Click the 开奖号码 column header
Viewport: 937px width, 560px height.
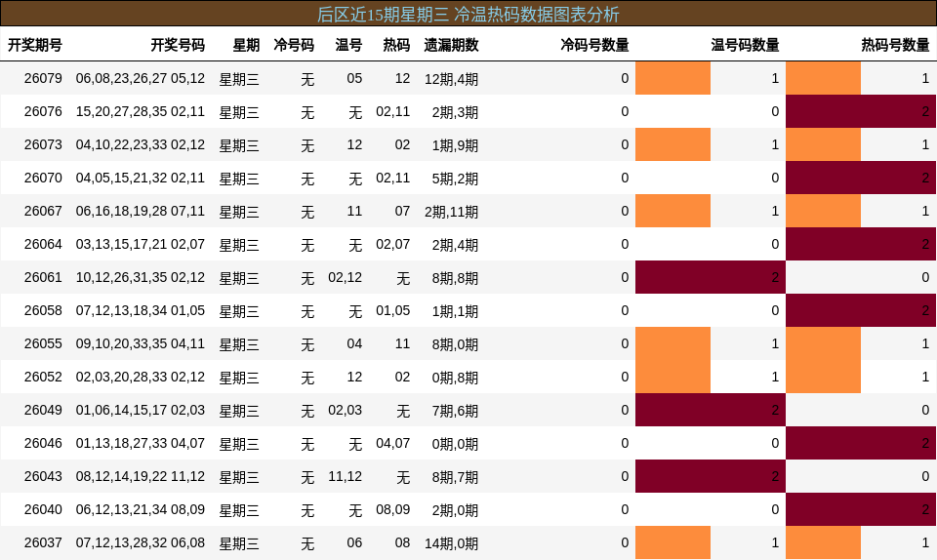pyautogui.click(x=178, y=45)
